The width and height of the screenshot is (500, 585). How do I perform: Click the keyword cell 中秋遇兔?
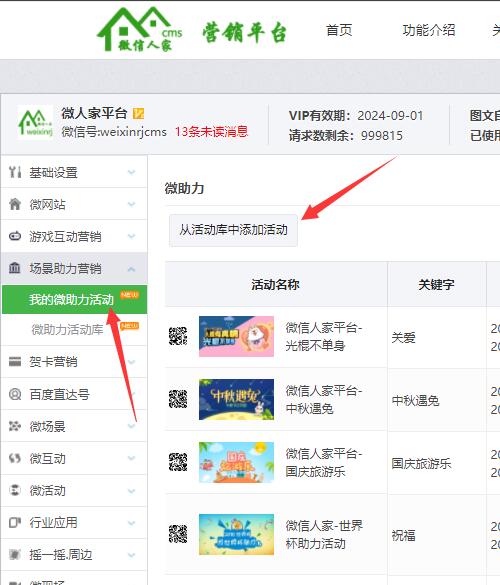click(415, 401)
